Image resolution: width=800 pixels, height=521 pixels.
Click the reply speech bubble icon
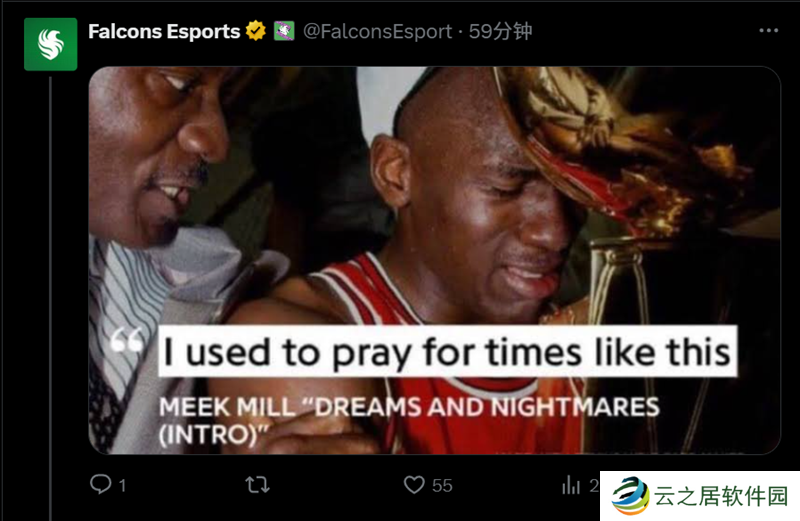pos(100,485)
